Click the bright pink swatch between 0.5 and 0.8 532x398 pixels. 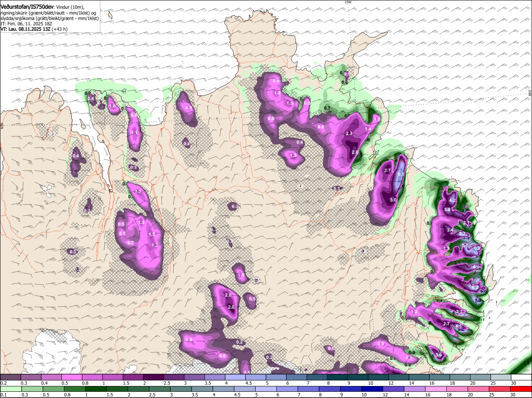tap(71, 377)
